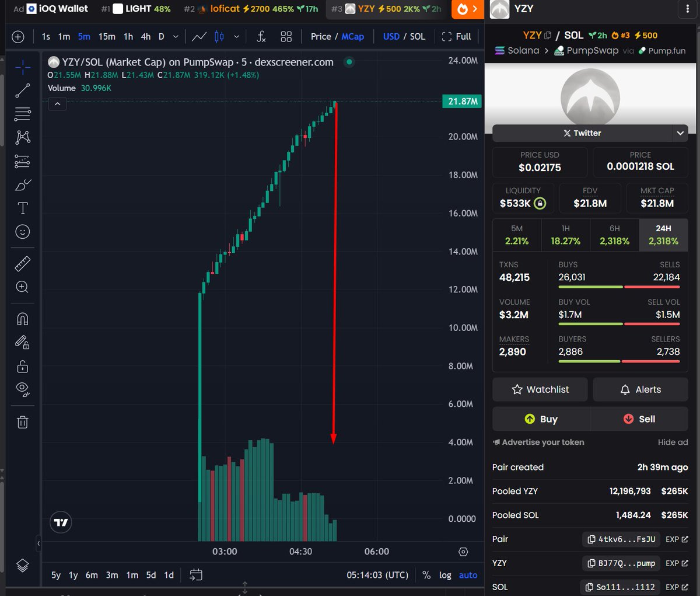Screen dimensions: 700x596
Task: Select the text annotation tool
Action: pos(23,208)
